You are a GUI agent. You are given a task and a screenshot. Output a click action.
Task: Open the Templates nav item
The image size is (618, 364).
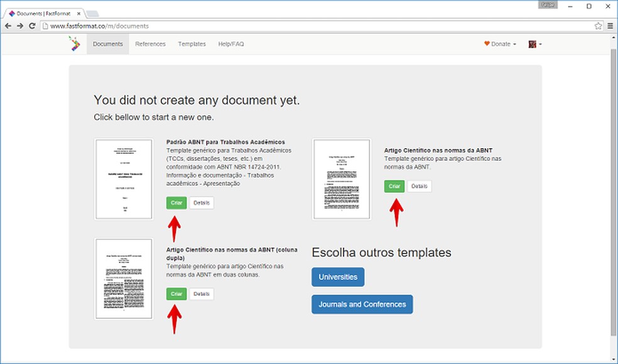(x=192, y=44)
